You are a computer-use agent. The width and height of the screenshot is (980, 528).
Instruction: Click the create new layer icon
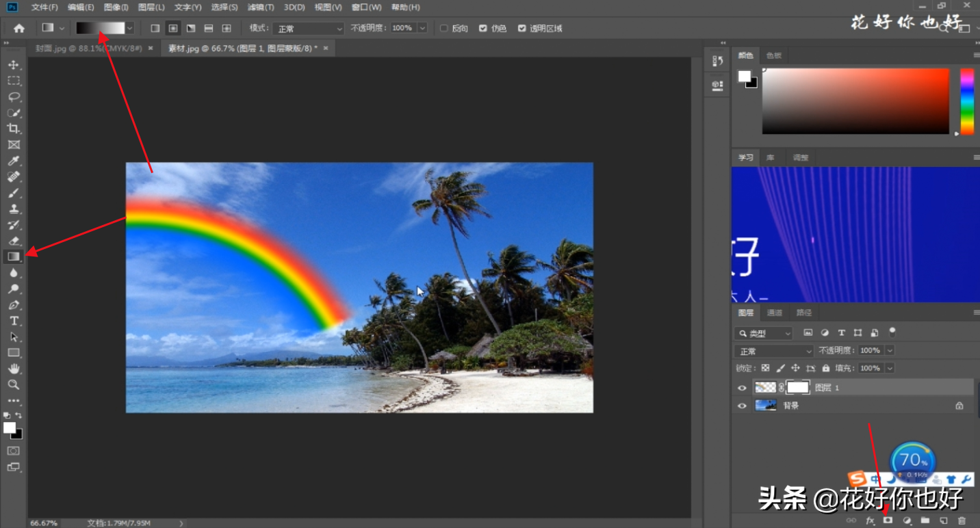[x=943, y=520]
